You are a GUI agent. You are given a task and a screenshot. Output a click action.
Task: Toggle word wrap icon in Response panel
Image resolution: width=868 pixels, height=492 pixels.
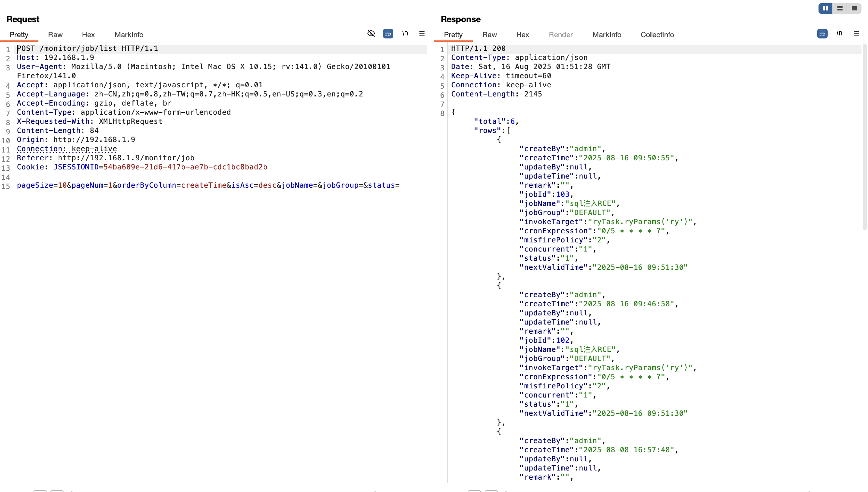pos(822,34)
